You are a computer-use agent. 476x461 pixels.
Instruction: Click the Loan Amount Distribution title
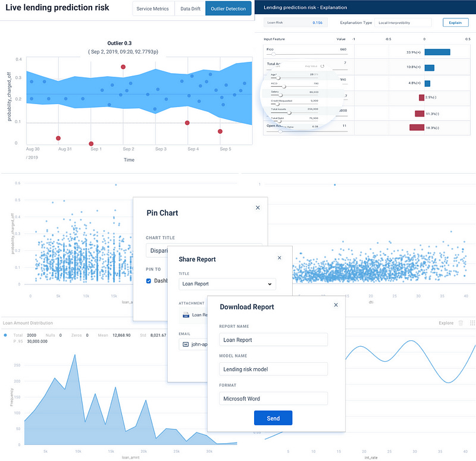(28, 323)
